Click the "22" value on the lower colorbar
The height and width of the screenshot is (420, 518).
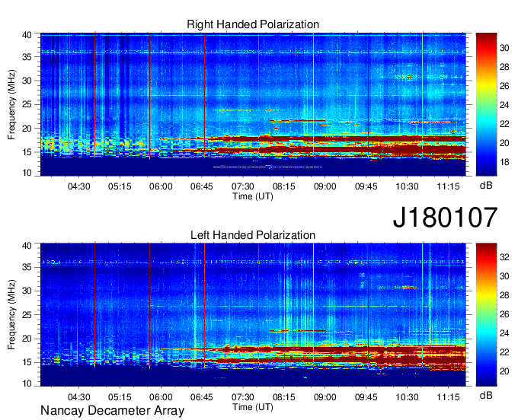point(504,352)
